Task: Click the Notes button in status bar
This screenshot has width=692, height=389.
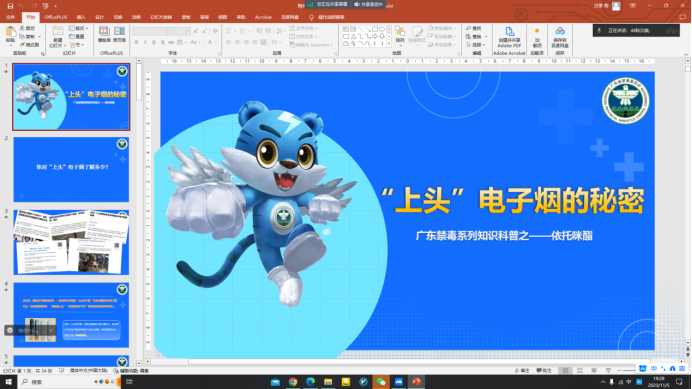Action: click(x=522, y=370)
